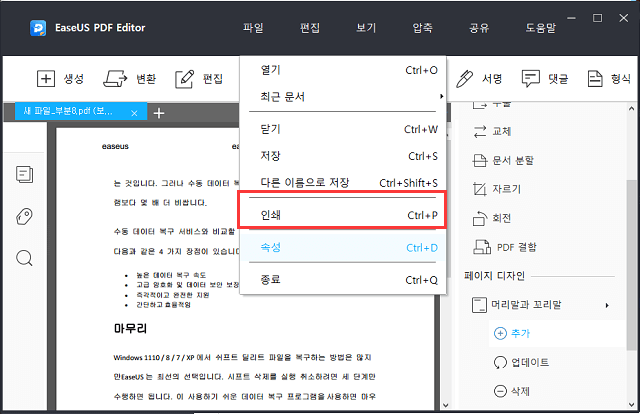Open the search magnifier in left sidebar
The height and width of the screenshot is (414, 640).
coord(25,257)
